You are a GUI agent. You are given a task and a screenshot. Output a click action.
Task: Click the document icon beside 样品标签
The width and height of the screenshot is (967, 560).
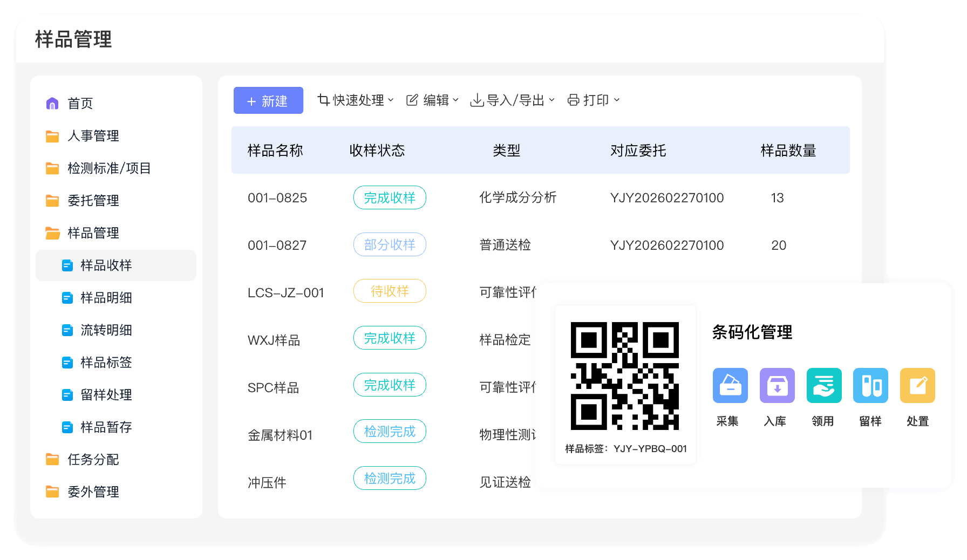pos(67,363)
